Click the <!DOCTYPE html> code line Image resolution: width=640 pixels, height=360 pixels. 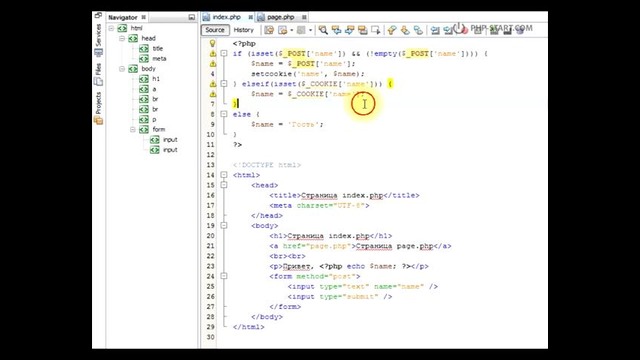click(x=267, y=165)
